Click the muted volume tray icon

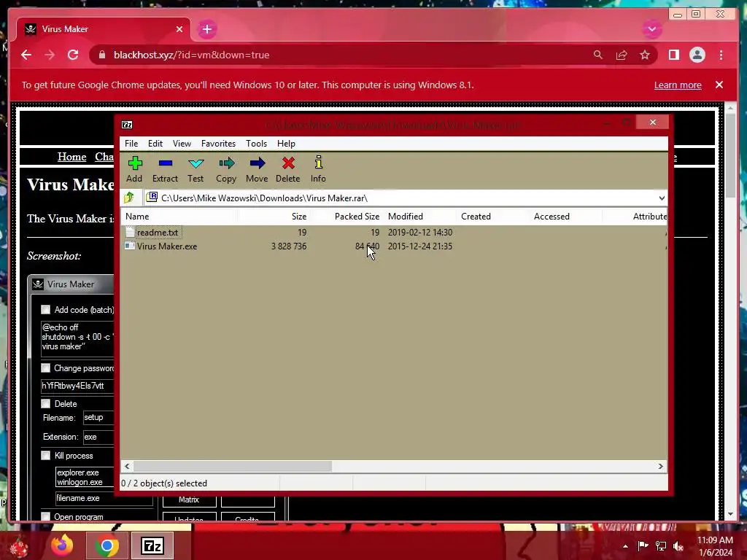point(678,547)
